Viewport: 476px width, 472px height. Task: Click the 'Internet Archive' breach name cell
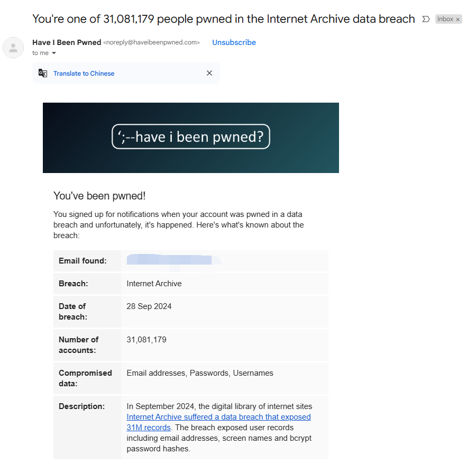(x=154, y=284)
